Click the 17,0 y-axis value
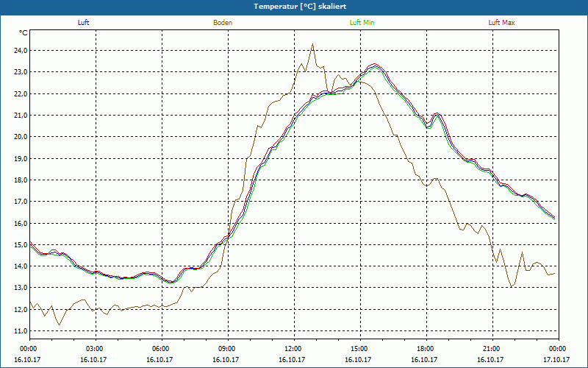The image size is (588, 368). pos(21,202)
